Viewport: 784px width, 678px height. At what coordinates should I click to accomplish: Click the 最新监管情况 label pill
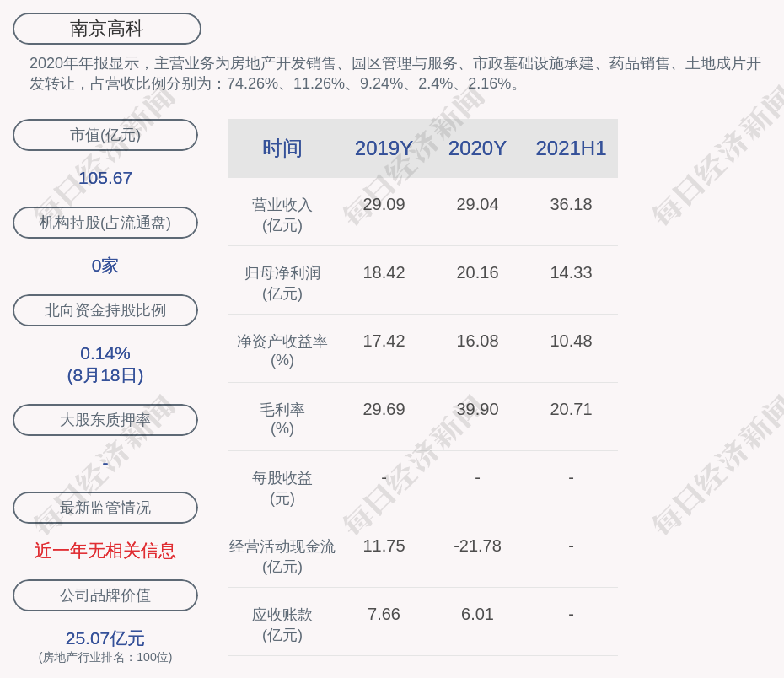pos(105,508)
